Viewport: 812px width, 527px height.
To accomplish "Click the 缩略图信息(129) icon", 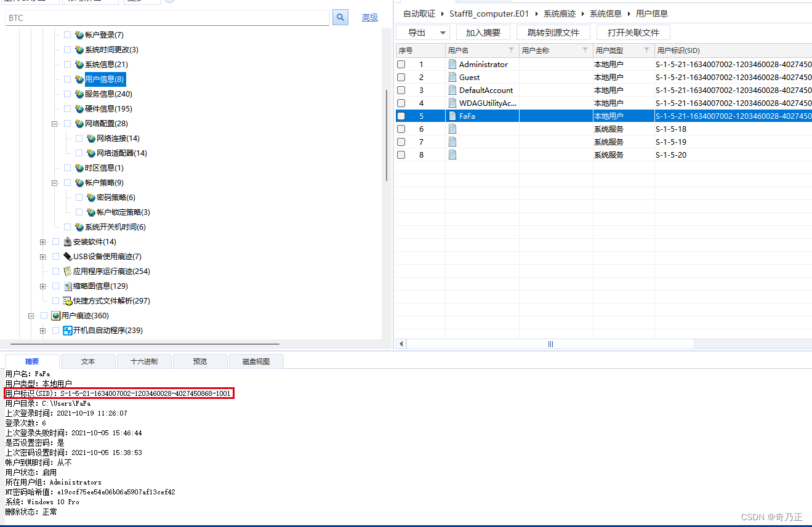I will (68, 286).
